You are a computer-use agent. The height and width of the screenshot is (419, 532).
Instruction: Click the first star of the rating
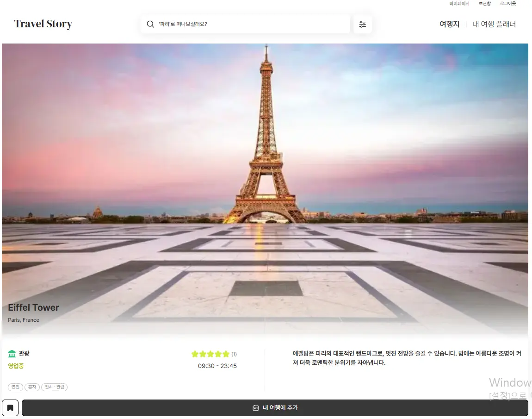(195, 354)
